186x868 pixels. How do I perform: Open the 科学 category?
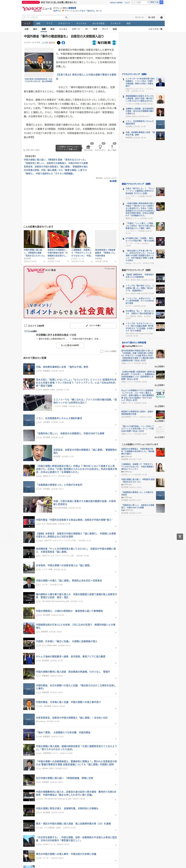95,29
